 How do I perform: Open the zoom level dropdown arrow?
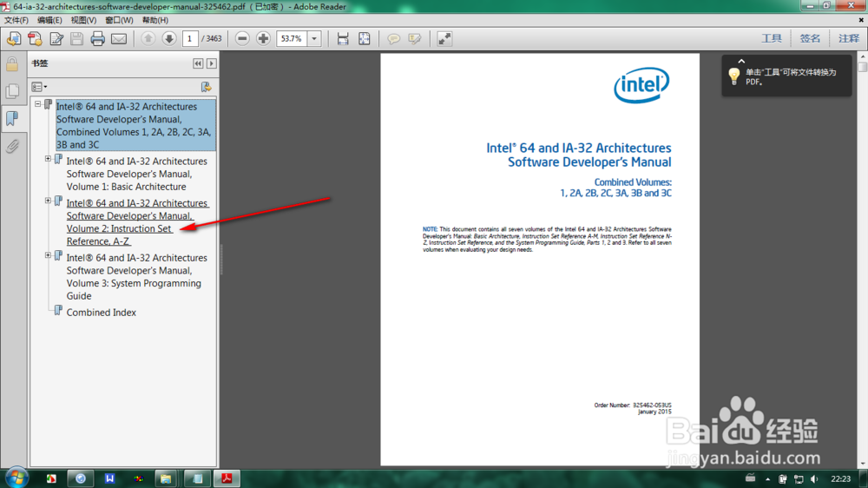314,39
